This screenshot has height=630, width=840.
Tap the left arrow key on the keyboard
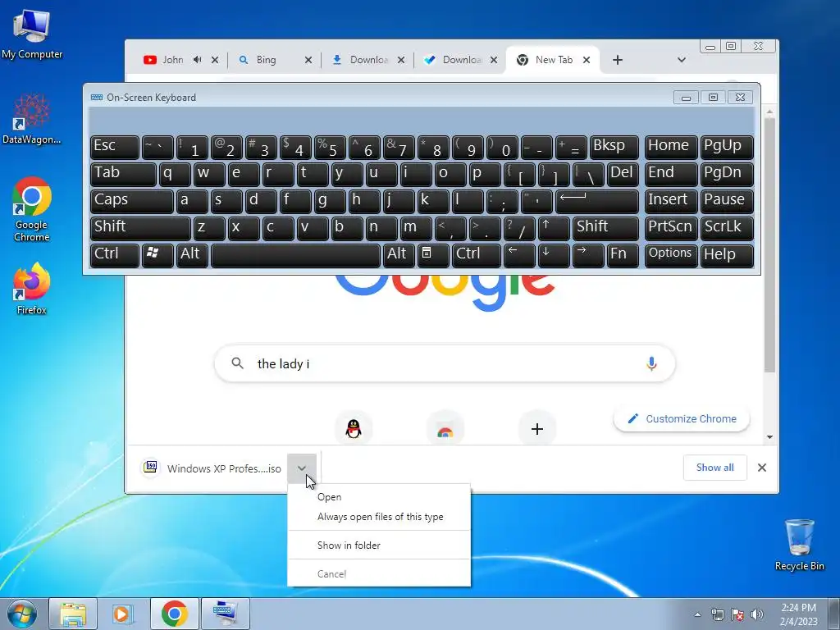click(519, 254)
